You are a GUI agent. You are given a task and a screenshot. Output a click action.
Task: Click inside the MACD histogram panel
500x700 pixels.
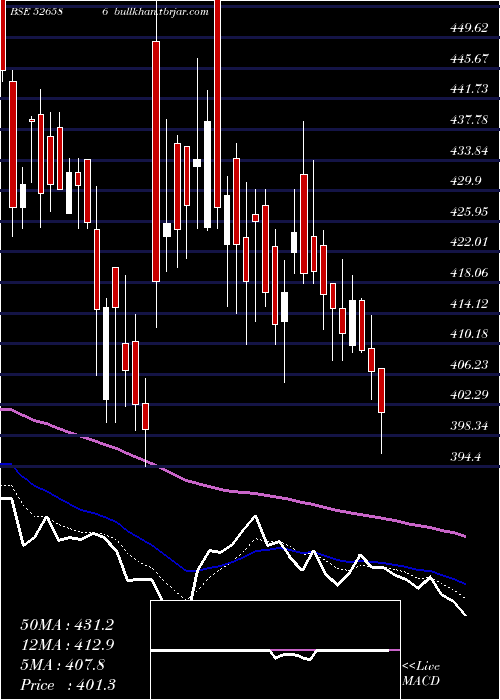[275, 650]
